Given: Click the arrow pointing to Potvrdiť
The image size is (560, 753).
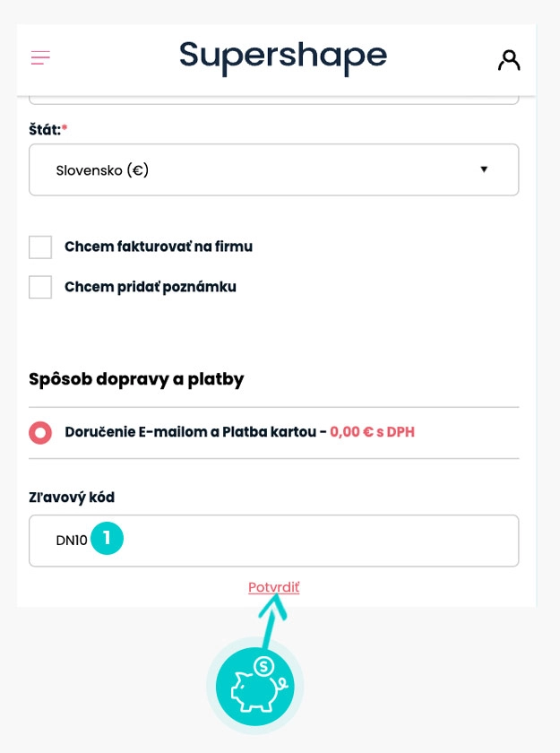Looking at the screenshot, I should (x=273, y=619).
